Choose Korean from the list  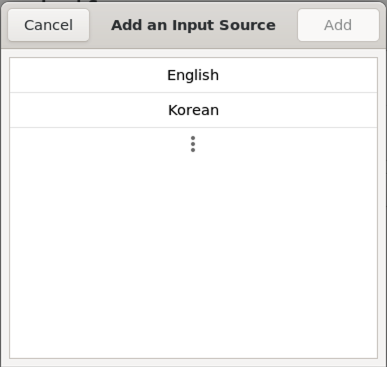193,110
